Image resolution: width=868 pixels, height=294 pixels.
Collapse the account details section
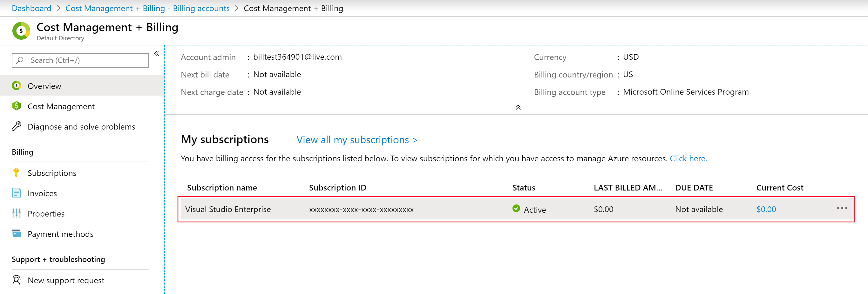518,107
